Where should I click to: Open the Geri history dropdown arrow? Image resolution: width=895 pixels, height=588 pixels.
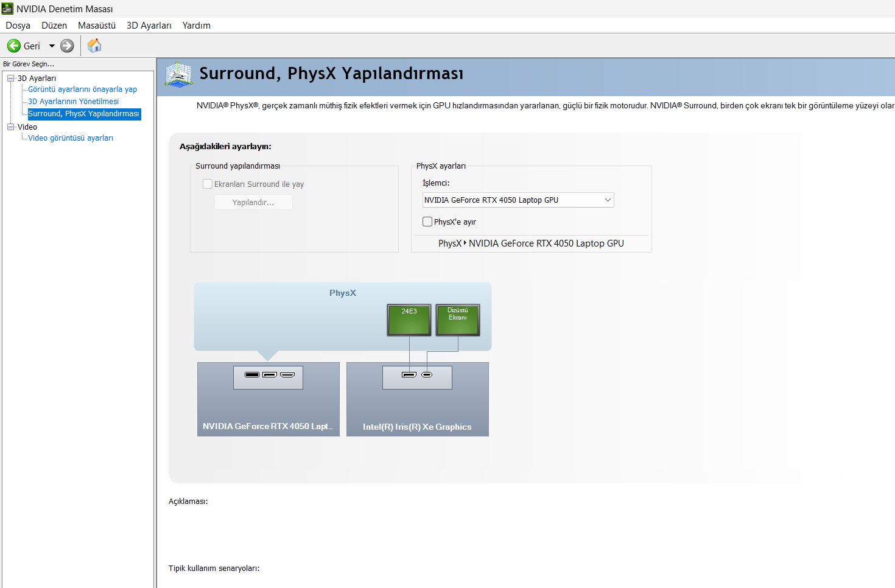pyautogui.click(x=52, y=46)
